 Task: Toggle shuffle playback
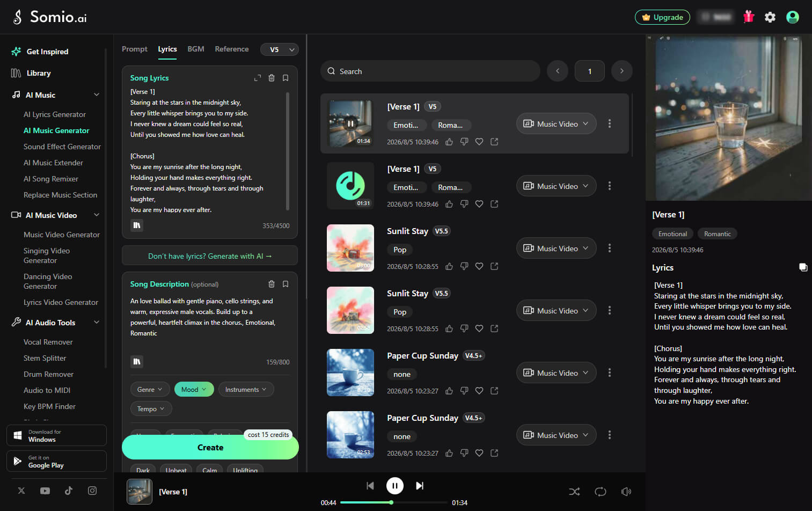coord(574,492)
